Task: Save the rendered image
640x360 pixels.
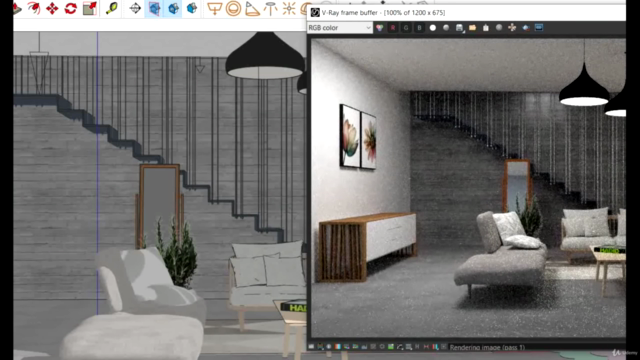Action: coord(459,28)
